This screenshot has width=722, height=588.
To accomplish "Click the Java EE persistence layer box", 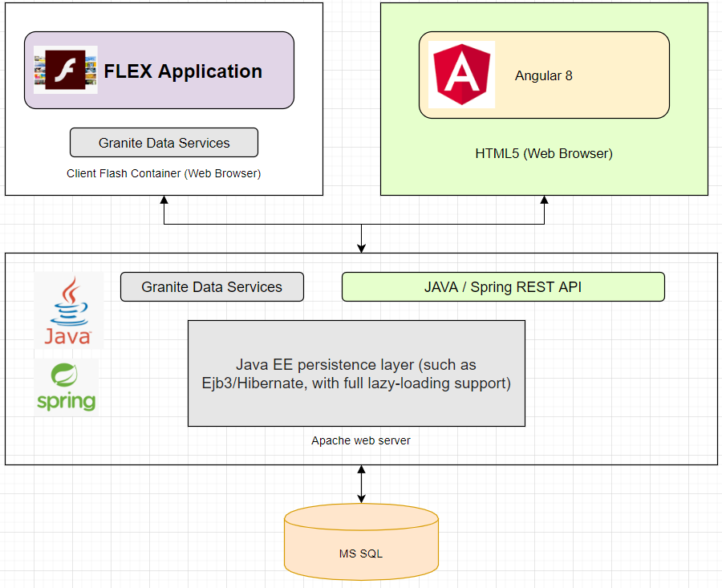I will coord(356,374).
